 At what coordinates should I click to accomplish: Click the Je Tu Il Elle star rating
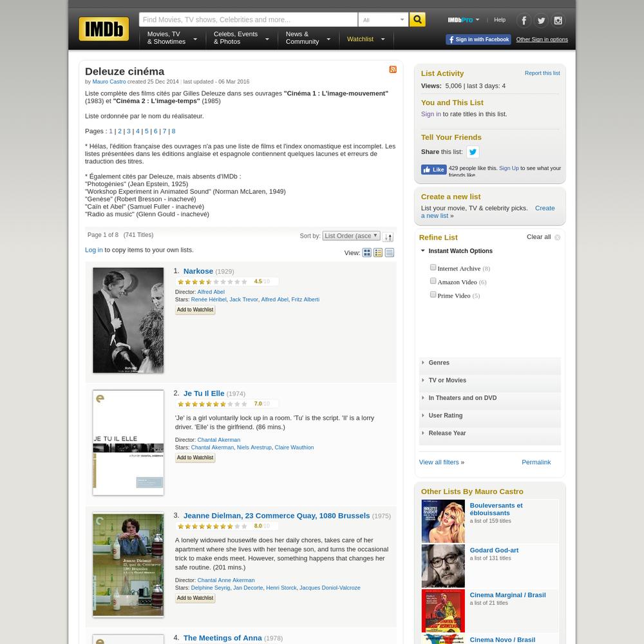[213, 404]
